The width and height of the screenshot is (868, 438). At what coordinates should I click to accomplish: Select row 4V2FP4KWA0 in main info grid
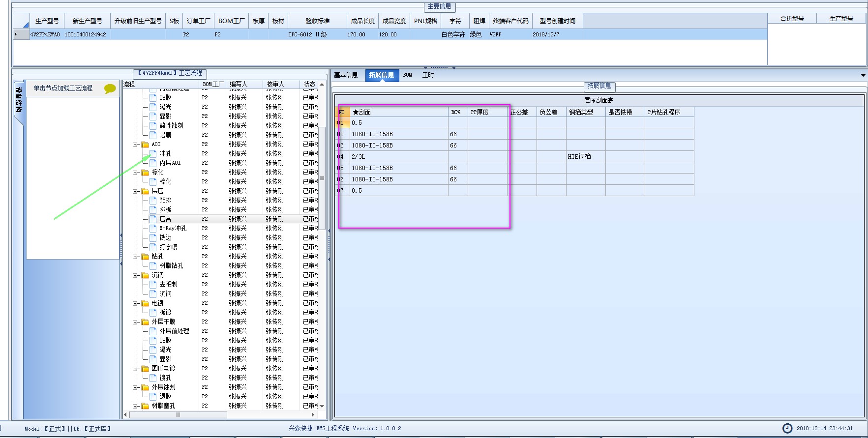(x=390, y=34)
